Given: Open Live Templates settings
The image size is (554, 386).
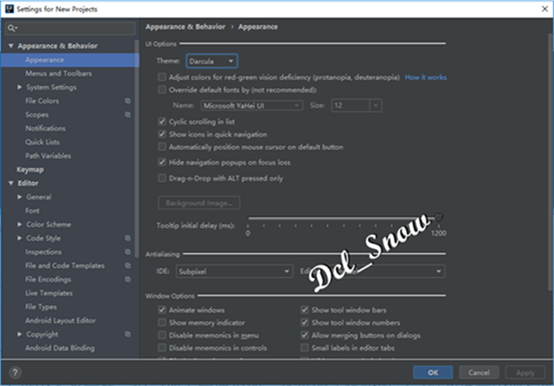Looking at the screenshot, I should pyautogui.click(x=49, y=293).
